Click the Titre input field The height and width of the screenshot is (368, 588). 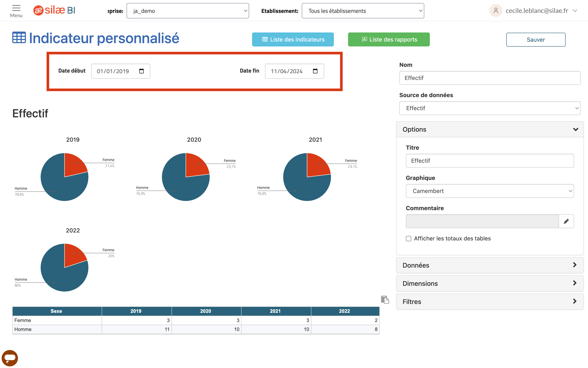[x=490, y=161]
